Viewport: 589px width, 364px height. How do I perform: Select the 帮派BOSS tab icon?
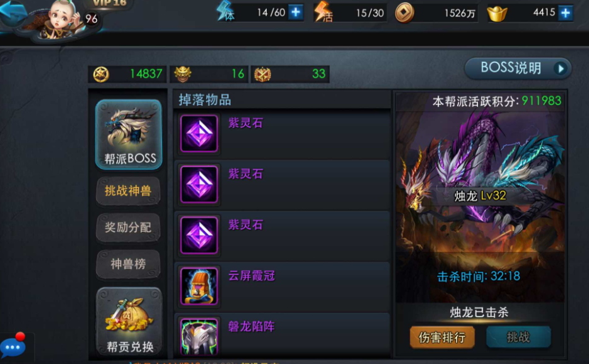(x=129, y=134)
